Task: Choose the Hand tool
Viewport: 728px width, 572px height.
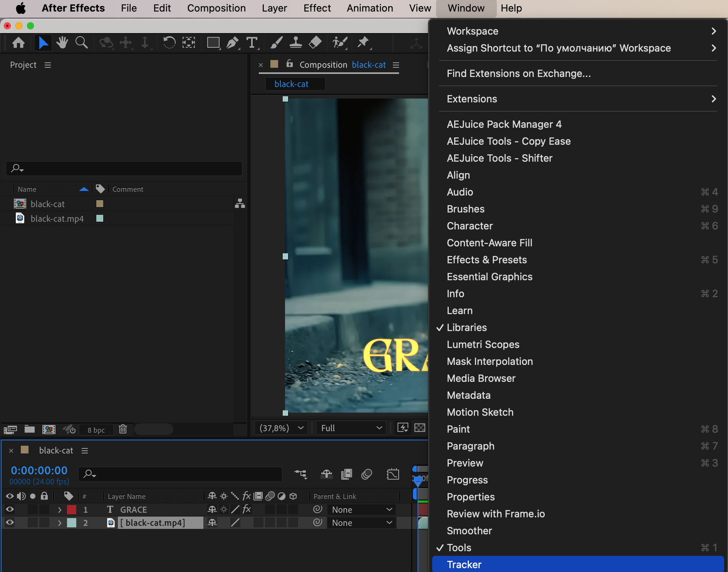Action: [x=62, y=43]
